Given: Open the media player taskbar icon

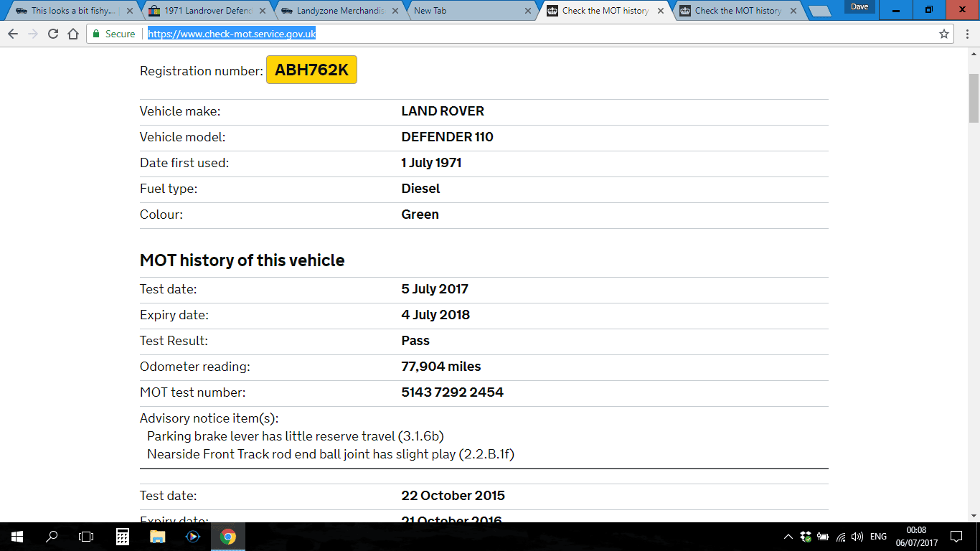Looking at the screenshot, I should [x=192, y=537].
